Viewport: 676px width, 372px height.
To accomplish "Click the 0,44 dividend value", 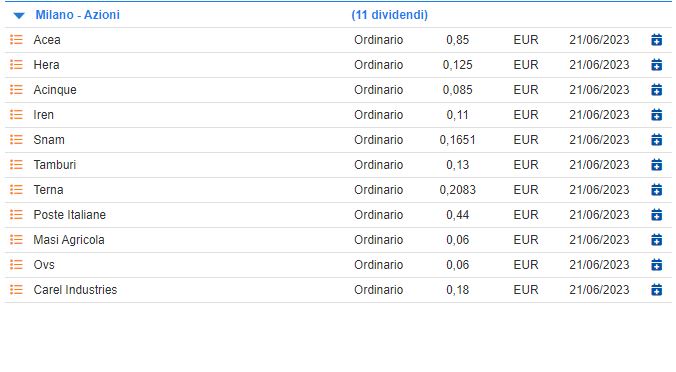I will 457,215.
